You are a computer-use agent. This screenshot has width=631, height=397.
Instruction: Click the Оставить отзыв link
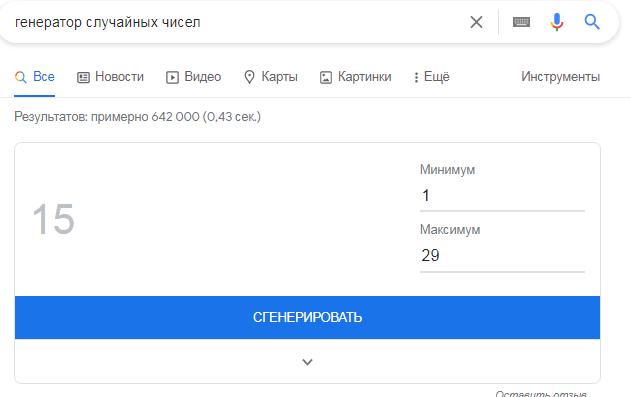coord(541,393)
